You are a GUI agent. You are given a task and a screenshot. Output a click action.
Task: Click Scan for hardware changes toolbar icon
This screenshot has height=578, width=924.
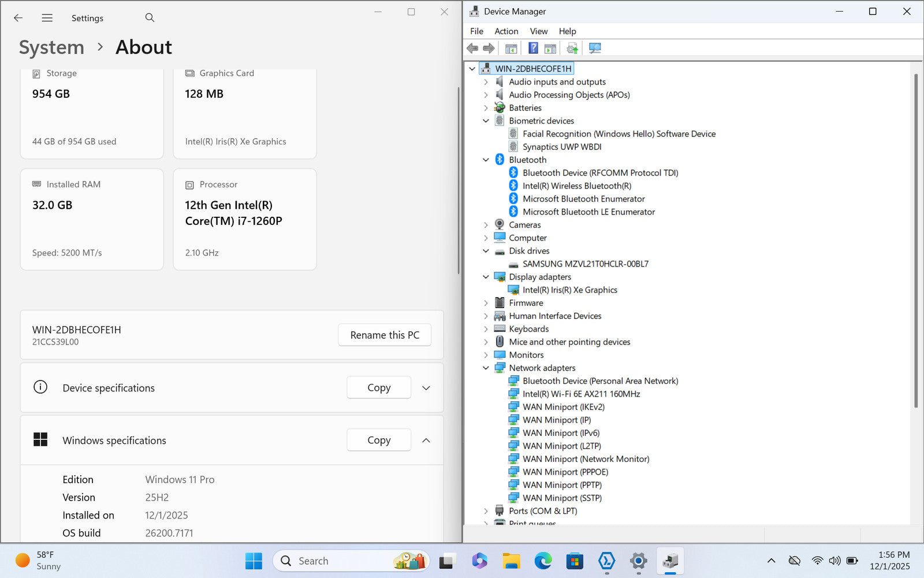point(595,48)
